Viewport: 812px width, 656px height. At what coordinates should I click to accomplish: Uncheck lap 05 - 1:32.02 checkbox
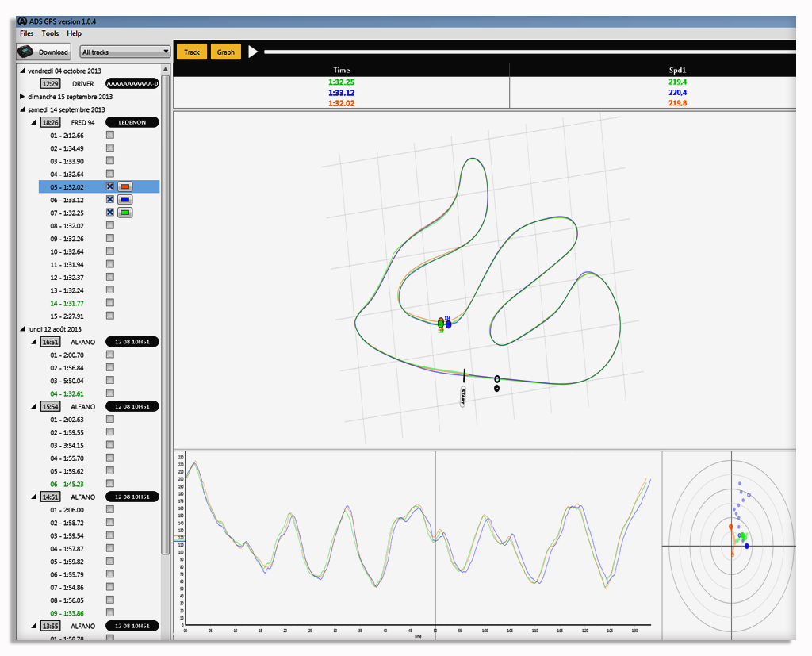109,186
